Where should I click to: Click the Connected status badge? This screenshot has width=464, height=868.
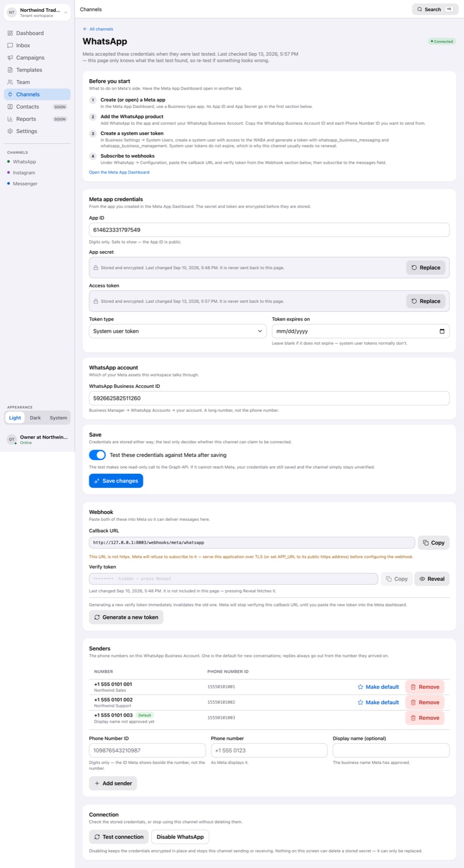click(x=442, y=41)
